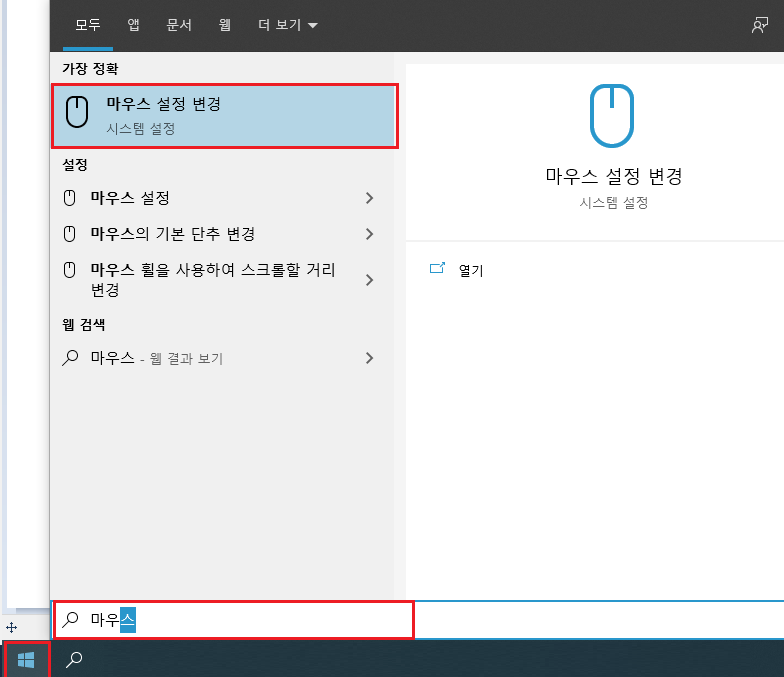Viewport: 784px width, 677px height.
Task: Open the 마우스 설정 settings result
Action: click(x=222, y=198)
